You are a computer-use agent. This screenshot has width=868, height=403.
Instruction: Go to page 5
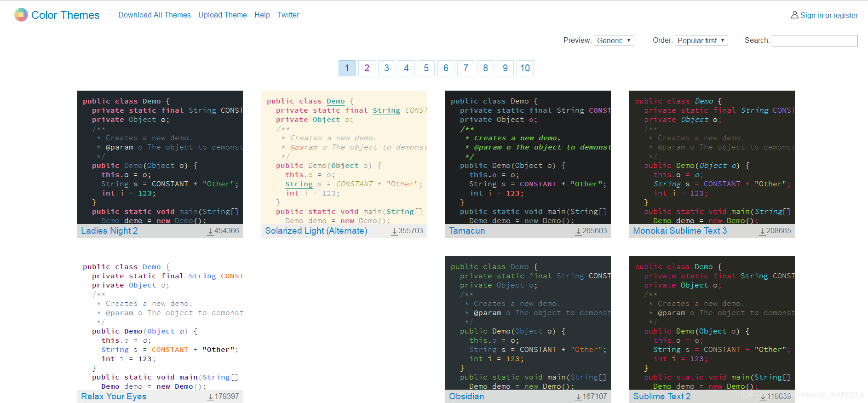coord(426,68)
